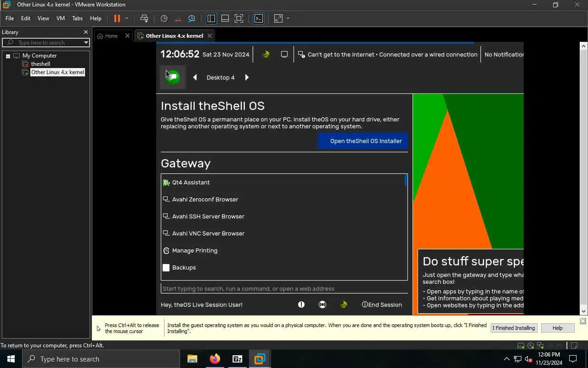Click the green gateway launcher icon
The width and height of the screenshot is (588, 368).
(x=173, y=77)
